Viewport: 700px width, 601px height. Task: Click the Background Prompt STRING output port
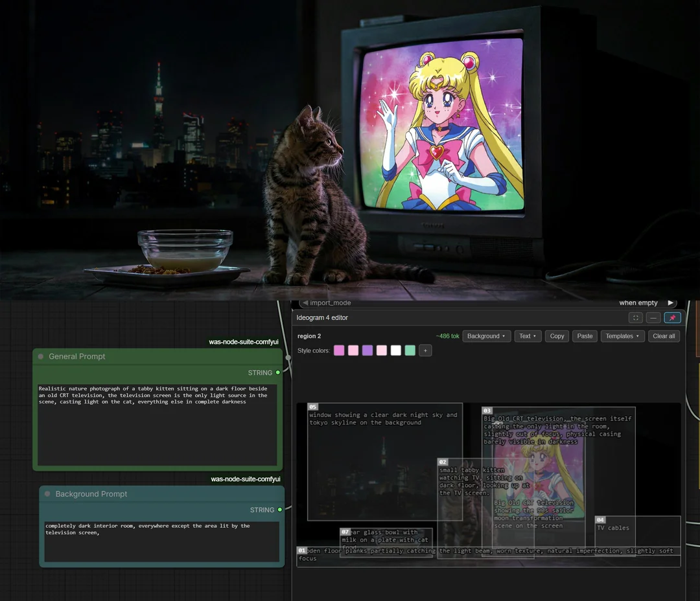click(x=280, y=510)
